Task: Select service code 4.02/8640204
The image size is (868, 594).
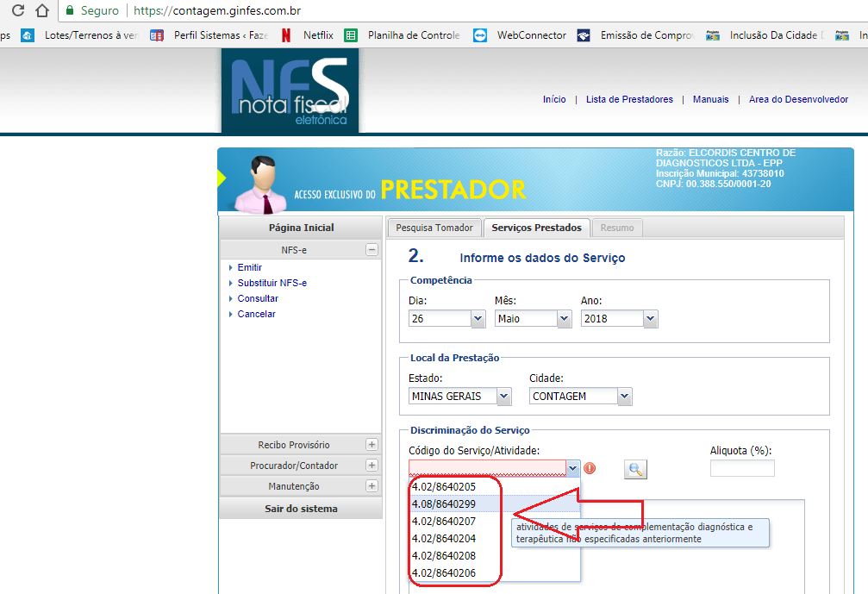Action: click(x=495, y=538)
